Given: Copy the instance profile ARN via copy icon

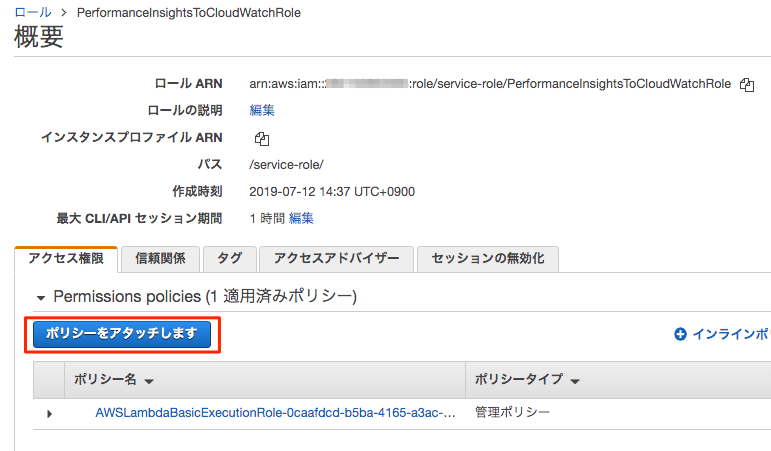Looking at the screenshot, I should 262,139.
